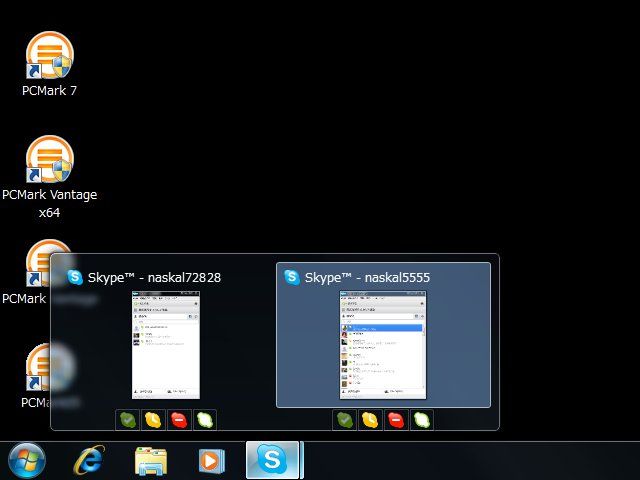Click the Skype logo beside naskal72828 title
This screenshot has height=480, width=640.
click(x=75, y=277)
